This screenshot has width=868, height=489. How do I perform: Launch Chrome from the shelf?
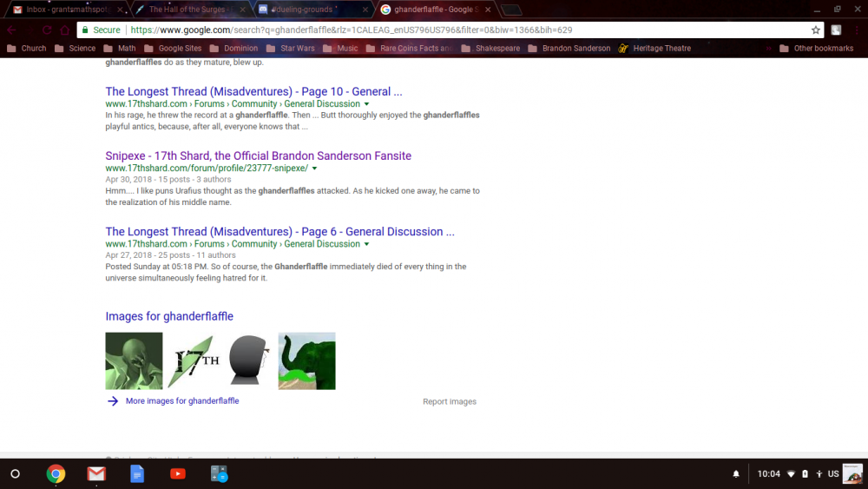pos(56,474)
